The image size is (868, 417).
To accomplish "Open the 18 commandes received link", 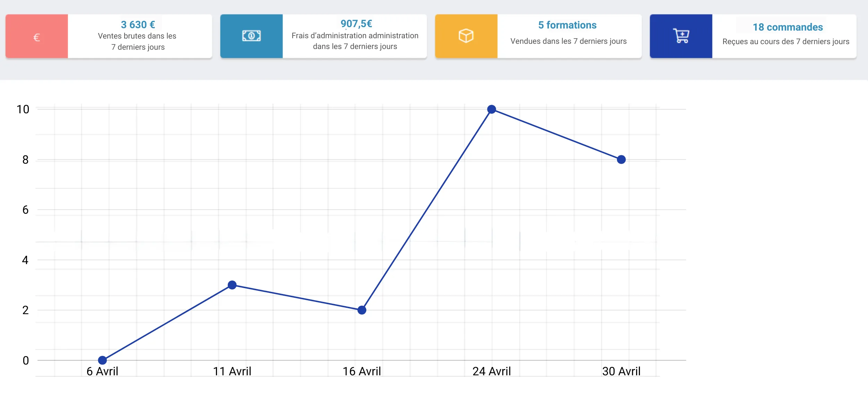I will tap(787, 27).
